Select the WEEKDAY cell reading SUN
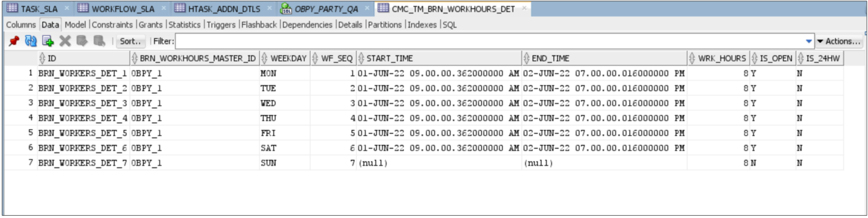 coord(284,162)
